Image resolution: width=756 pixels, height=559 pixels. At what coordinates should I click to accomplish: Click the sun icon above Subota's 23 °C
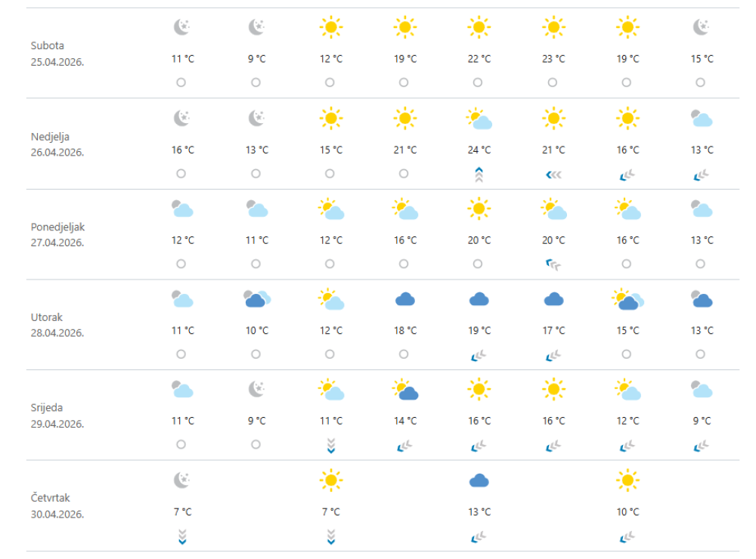pyautogui.click(x=553, y=28)
